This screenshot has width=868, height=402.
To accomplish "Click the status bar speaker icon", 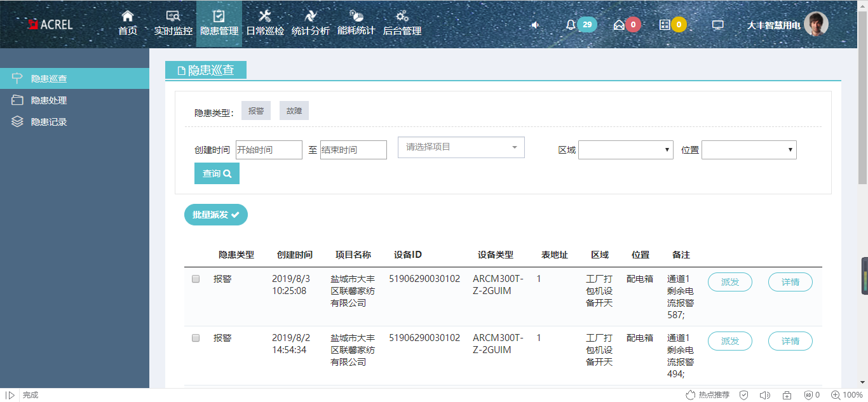I will coord(765,395).
